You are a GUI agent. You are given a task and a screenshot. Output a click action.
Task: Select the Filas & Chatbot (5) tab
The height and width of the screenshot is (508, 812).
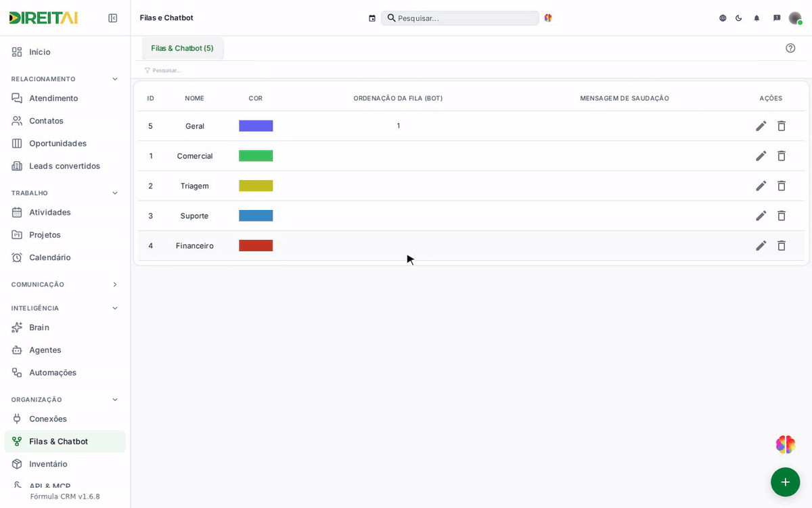pos(182,48)
